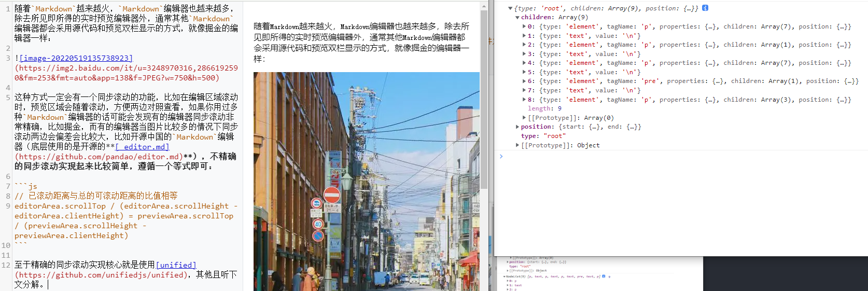This screenshot has width=868, height=291.
Task: Click the type: "root" property line
Action: coord(543,136)
